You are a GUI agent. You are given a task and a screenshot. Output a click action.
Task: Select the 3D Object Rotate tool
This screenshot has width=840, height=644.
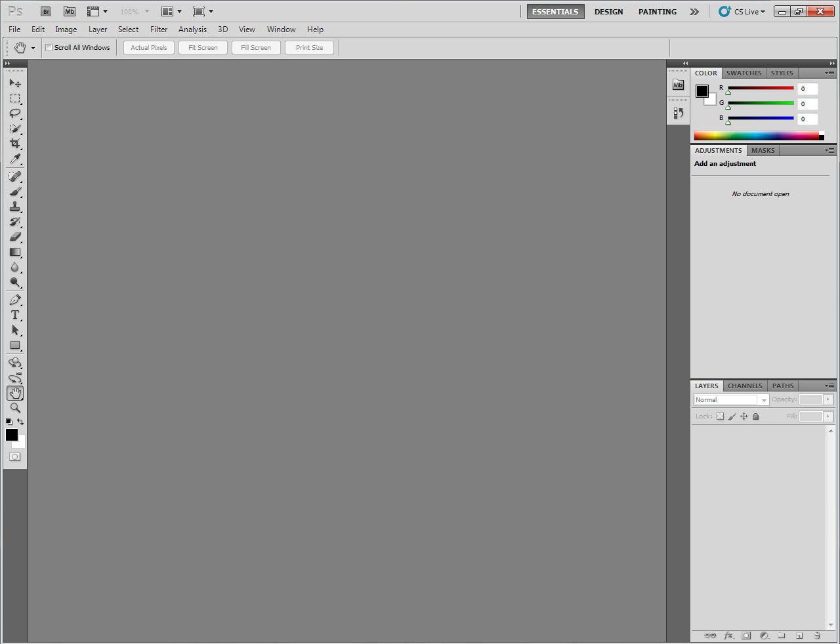click(15, 363)
